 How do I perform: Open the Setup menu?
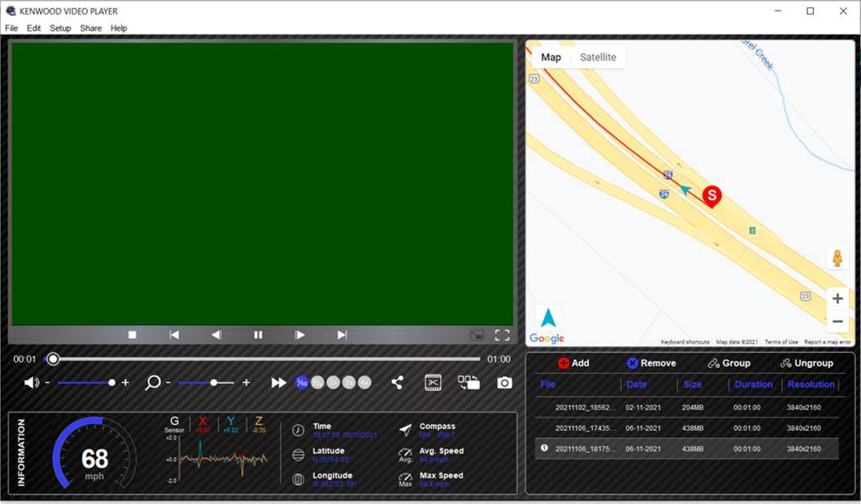point(60,28)
